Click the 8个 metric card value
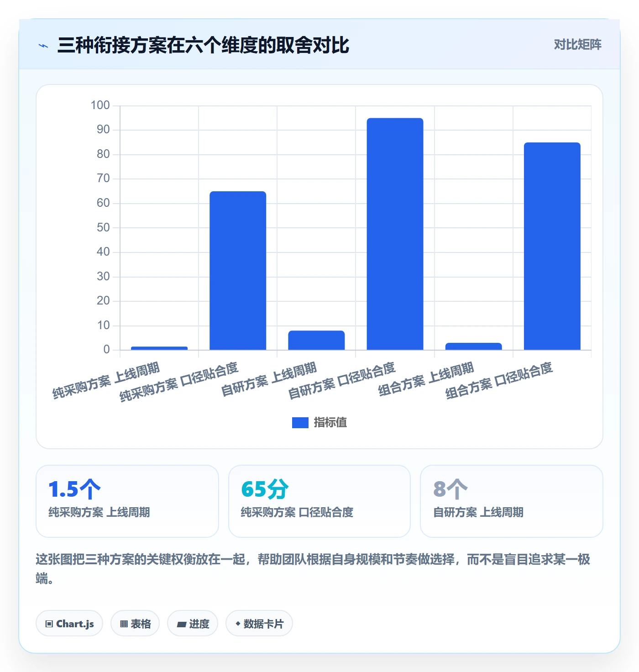 tap(450, 489)
